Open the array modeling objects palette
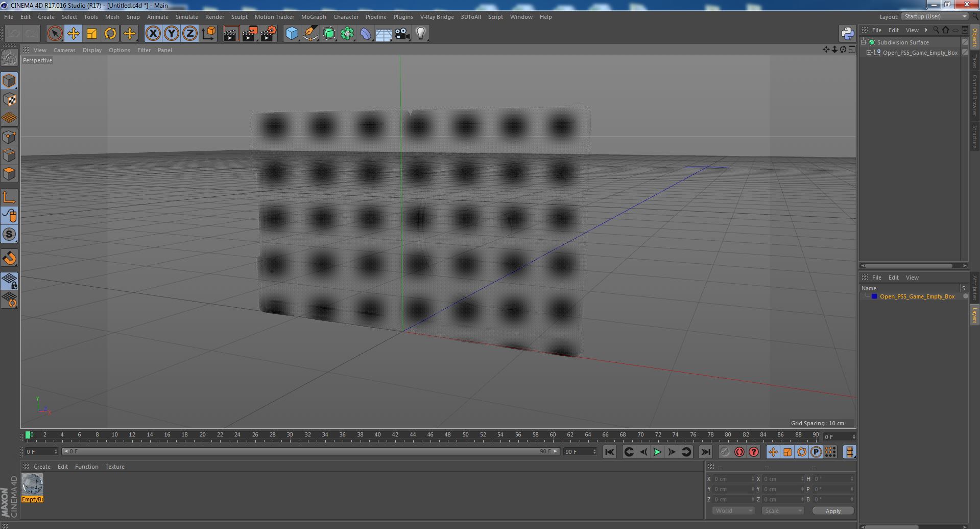The height and width of the screenshot is (529, 980). [348, 34]
